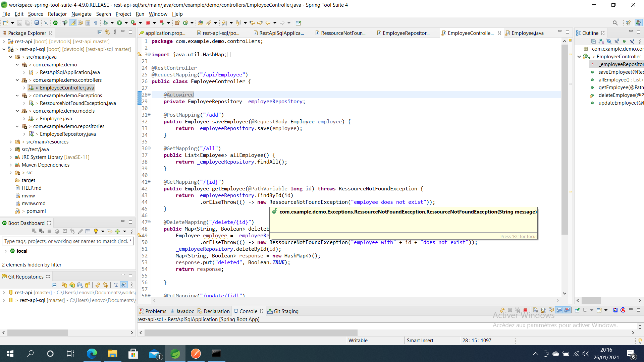644x362 pixels.
Task: Open the Navigate menu
Action: pyautogui.click(x=81, y=14)
